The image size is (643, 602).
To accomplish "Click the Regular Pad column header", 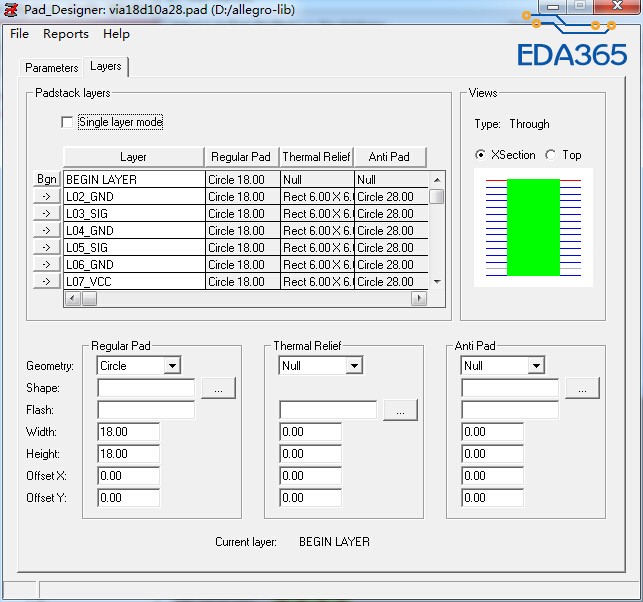I will 242,157.
